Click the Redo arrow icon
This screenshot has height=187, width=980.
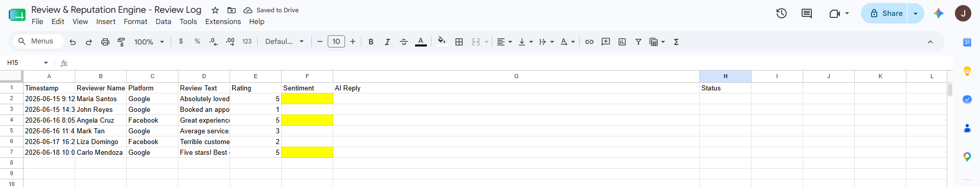click(x=89, y=42)
